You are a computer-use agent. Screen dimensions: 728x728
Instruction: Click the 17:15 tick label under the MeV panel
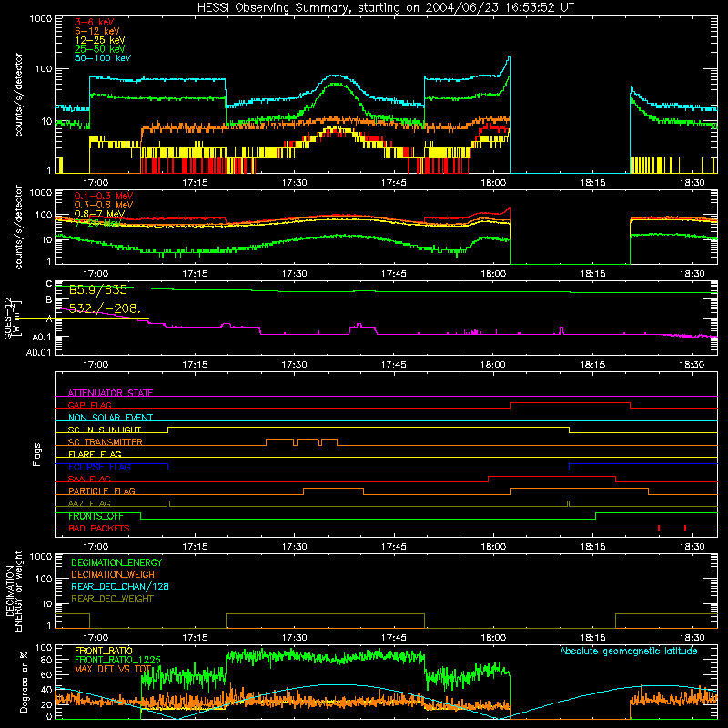point(195,274)
